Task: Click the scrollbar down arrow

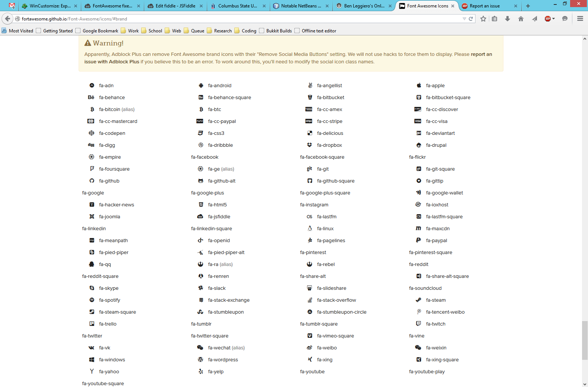Action: click(x=585, y=384)
